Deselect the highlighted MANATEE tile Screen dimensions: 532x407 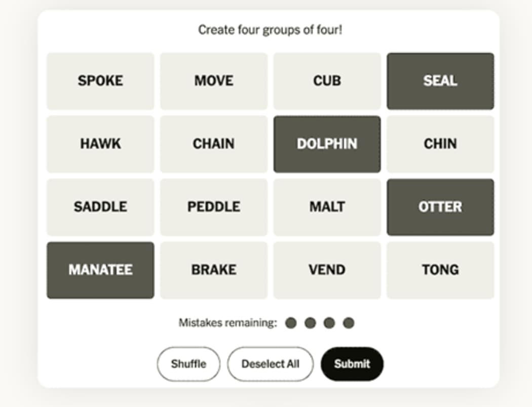point(100,270)
